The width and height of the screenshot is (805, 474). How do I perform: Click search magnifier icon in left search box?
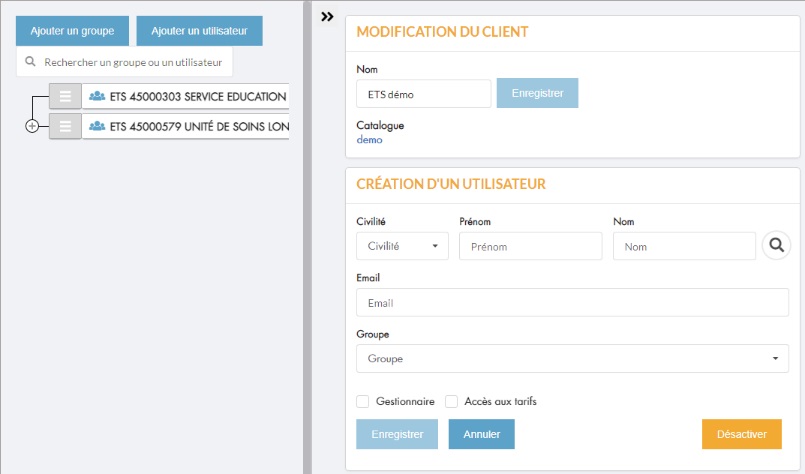point(30,62)
